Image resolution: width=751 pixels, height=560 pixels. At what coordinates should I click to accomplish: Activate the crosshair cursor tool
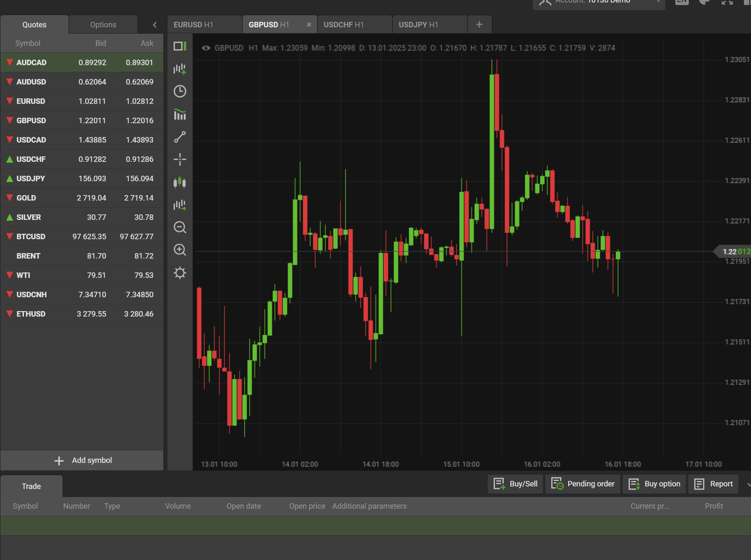(180, 159)
